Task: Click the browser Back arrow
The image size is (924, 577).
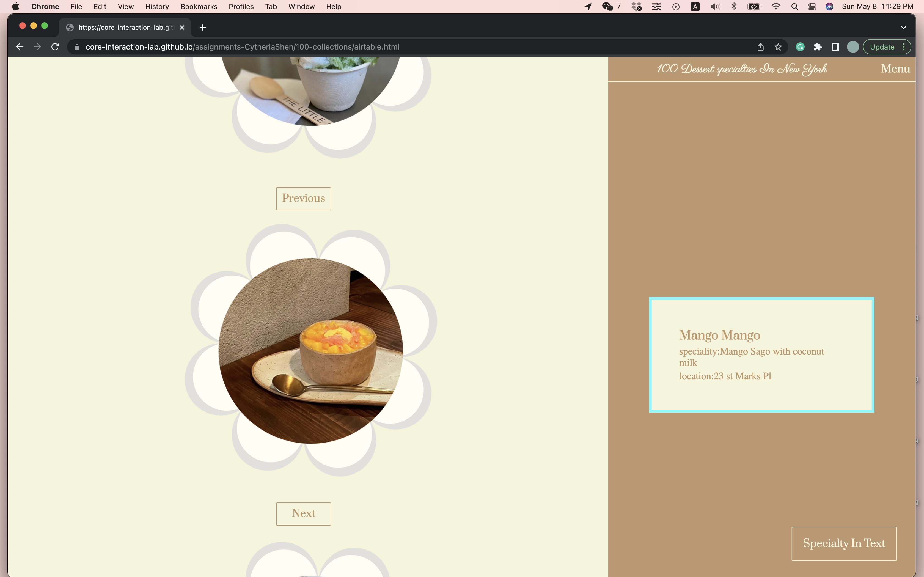Action: point(20,47)
